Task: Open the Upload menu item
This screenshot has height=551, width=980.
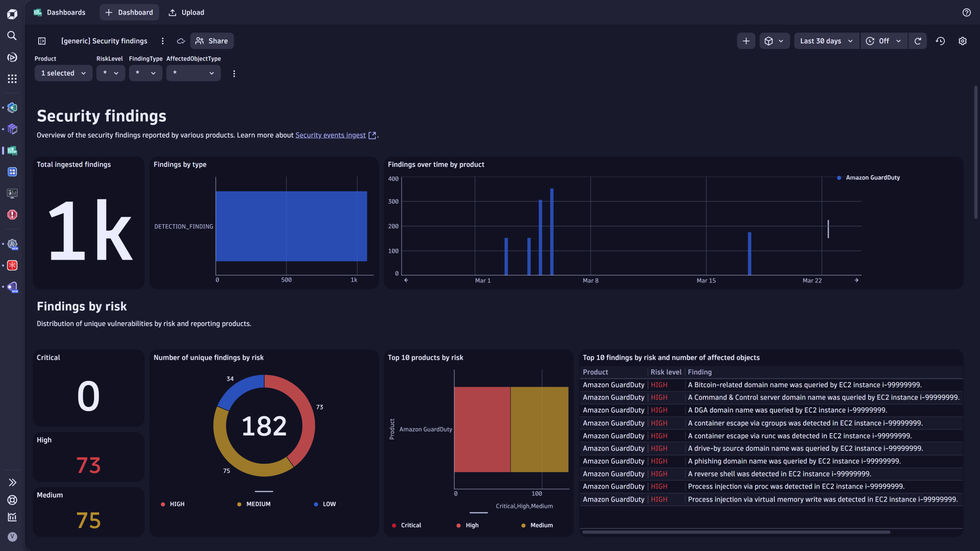Action: (x=186, y=12)
